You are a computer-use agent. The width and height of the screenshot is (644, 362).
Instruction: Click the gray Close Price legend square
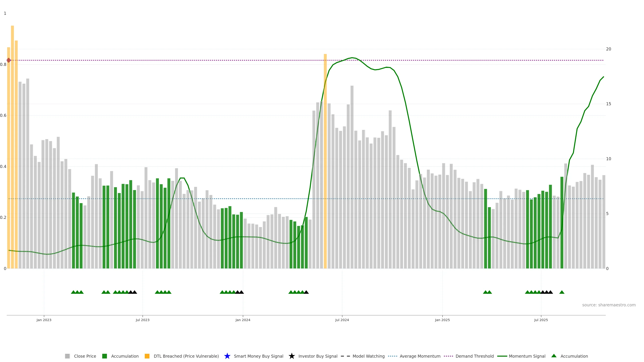67,356
